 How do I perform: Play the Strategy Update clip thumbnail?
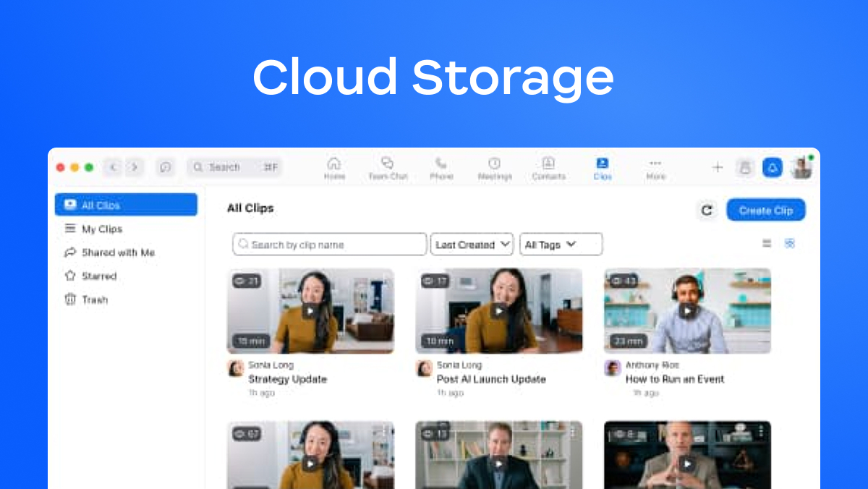pos(310,311)
